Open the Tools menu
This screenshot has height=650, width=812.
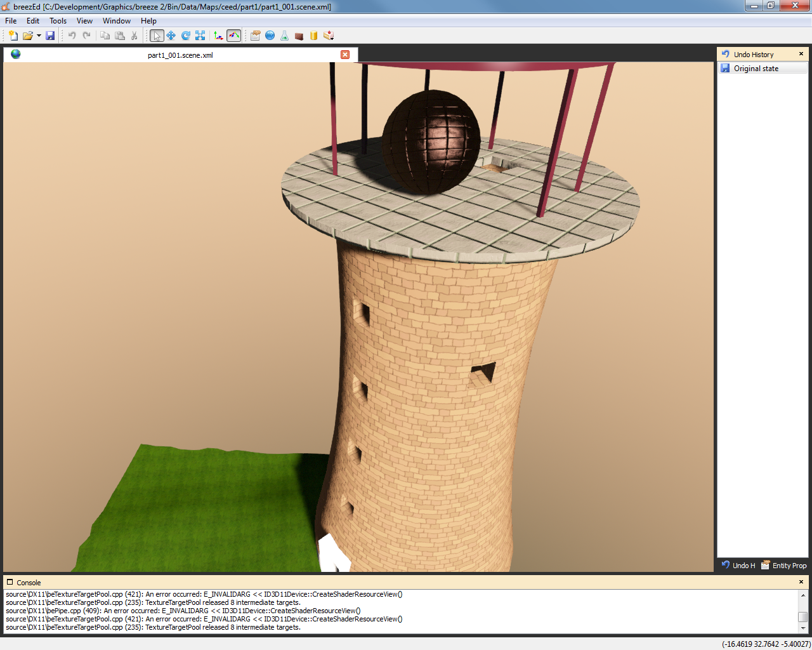click(x=58, y=21)
